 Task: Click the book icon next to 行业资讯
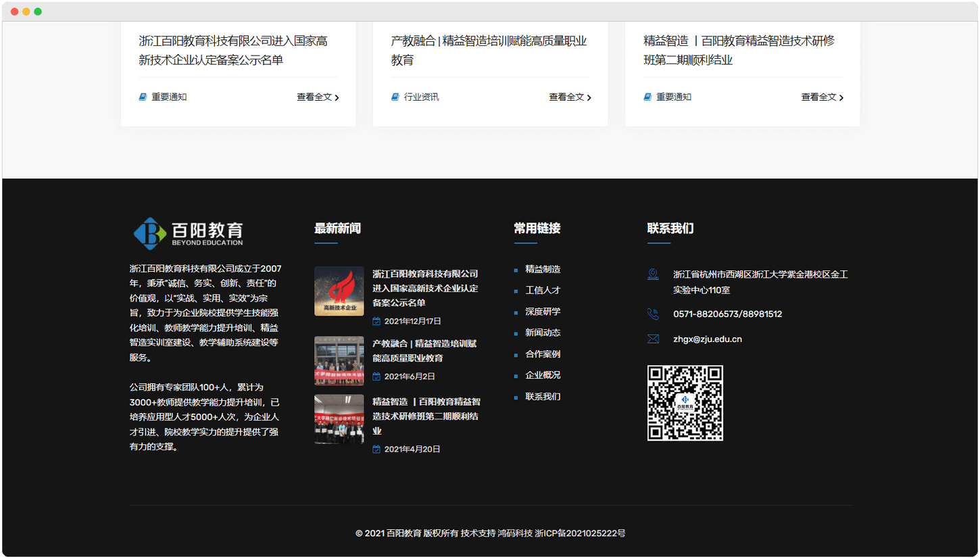coord(395,97)
